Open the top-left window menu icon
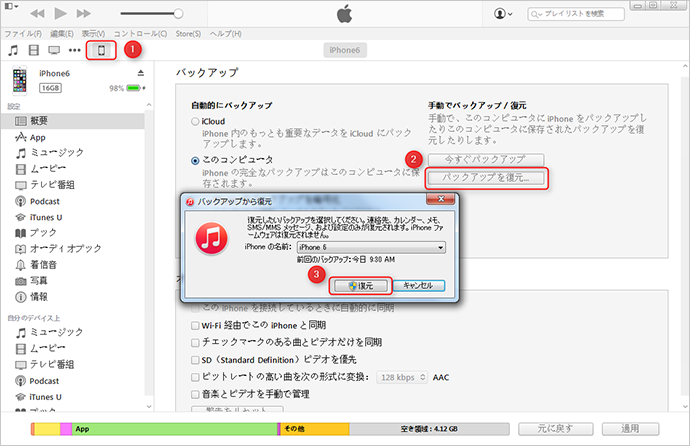 11,6
